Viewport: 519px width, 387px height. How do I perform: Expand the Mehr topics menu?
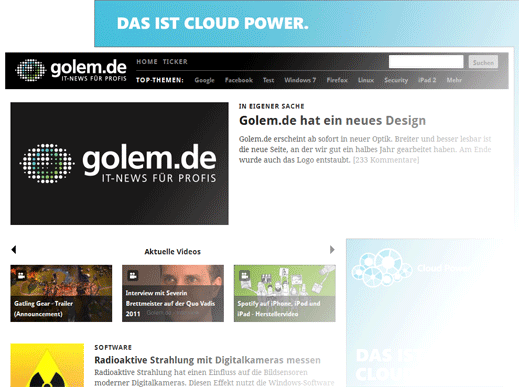(454, 80)
